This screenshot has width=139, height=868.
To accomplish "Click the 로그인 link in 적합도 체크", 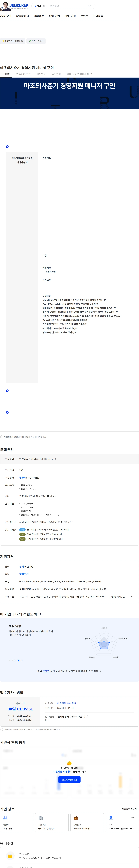I will coord(46,671).
